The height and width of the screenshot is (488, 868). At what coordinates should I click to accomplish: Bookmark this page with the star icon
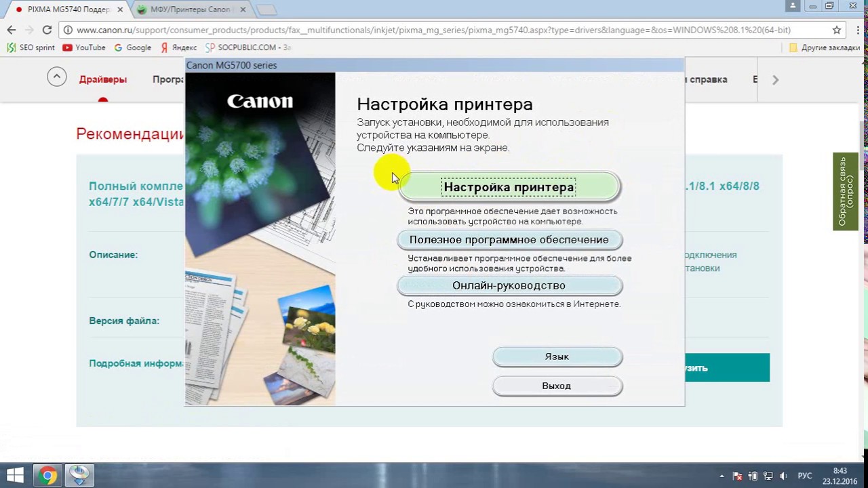coord(837,30)
